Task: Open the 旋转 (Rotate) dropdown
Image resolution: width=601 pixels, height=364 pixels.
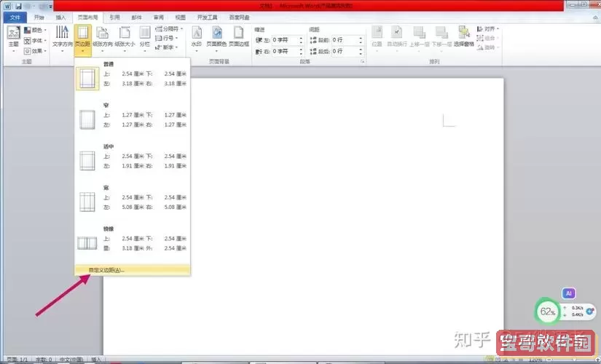Action: [x=487, y=47]
